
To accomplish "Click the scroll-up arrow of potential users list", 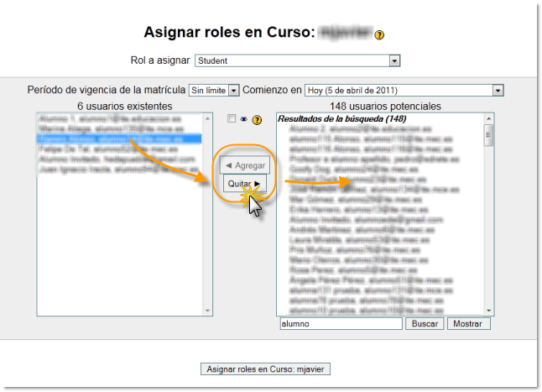I will click(488, 119).
